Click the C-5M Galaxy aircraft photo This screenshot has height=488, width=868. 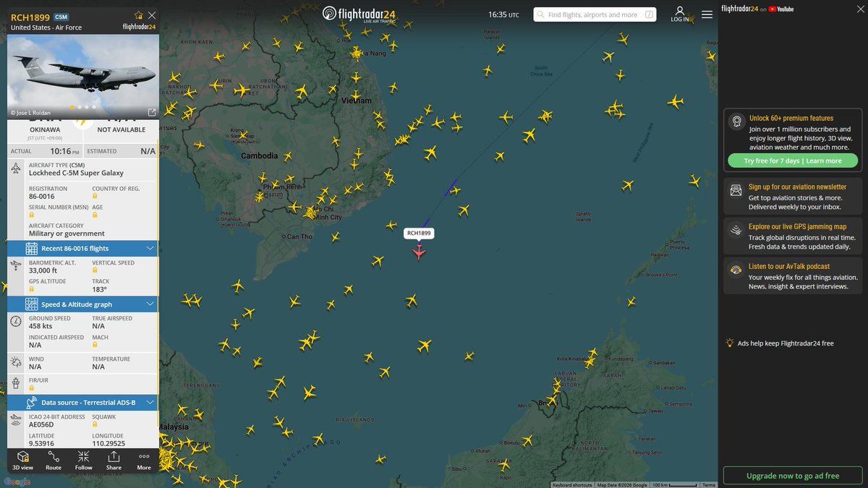[x=83, y=77]
